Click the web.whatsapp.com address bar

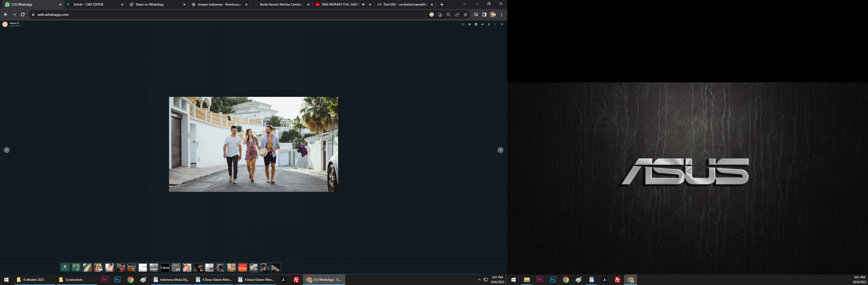point(229,15)
